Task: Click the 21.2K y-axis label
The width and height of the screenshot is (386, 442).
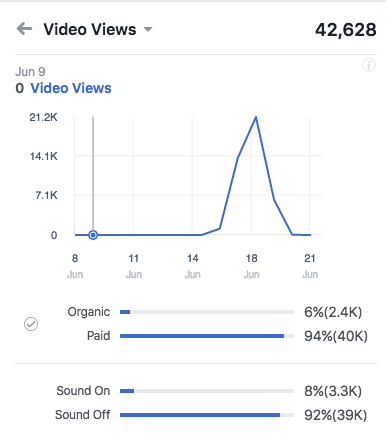Action: pyautogui.click(x=44, y=117)
